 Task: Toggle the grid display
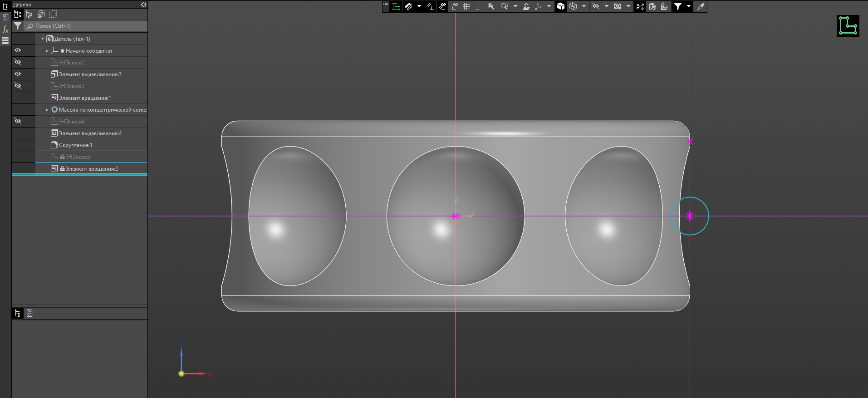pos(466,6)
